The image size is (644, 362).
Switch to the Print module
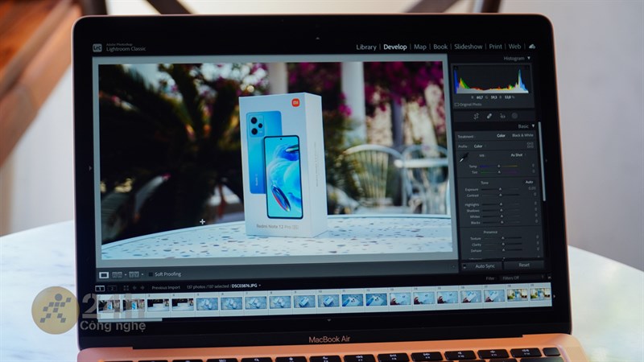pos(495,47)
